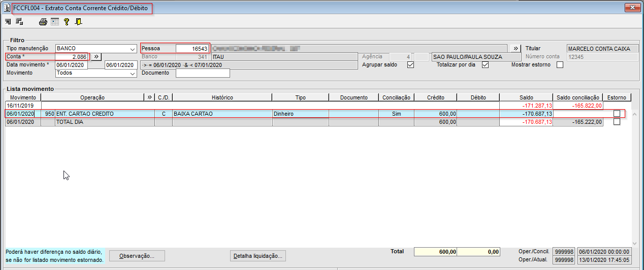Click the Documento column header in list
Viewport: 644px width, 270px height.
(354, 97)
